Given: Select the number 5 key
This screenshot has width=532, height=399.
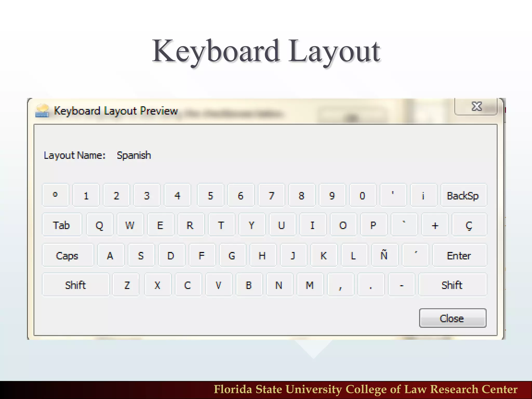Looking at the screenshot, I should click(210, 195).
